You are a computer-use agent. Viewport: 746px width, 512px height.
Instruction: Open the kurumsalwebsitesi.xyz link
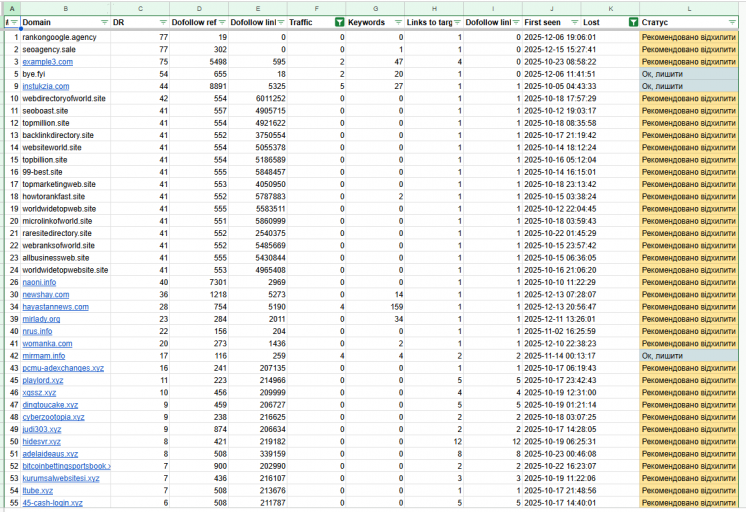(61, 478)
